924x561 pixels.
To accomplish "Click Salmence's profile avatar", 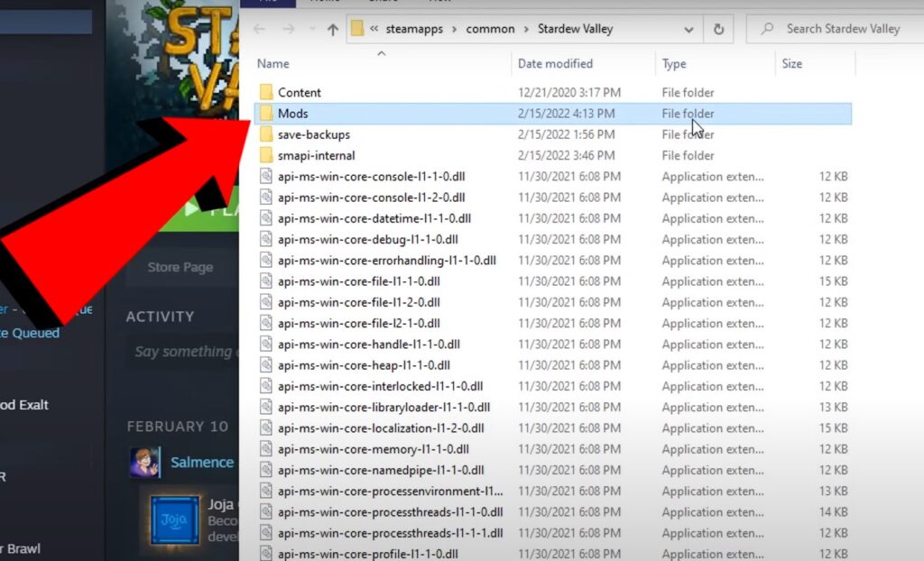I will point(144,462).
